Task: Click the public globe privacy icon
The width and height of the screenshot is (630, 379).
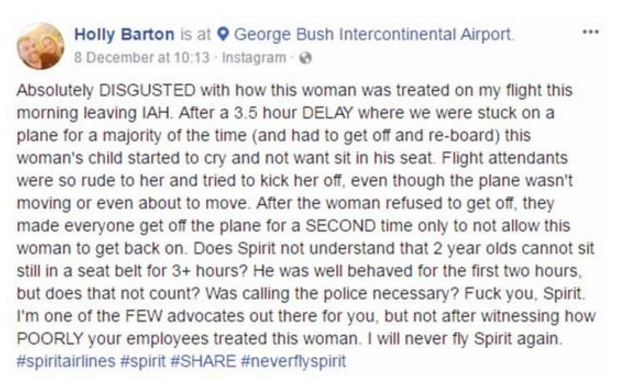Action: tap(306, 58)
